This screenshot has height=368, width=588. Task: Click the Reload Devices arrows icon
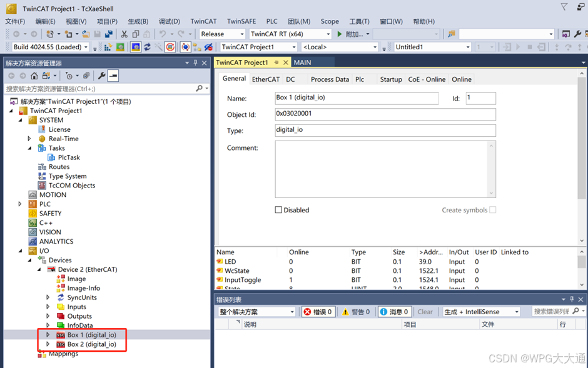pos(147,47)
